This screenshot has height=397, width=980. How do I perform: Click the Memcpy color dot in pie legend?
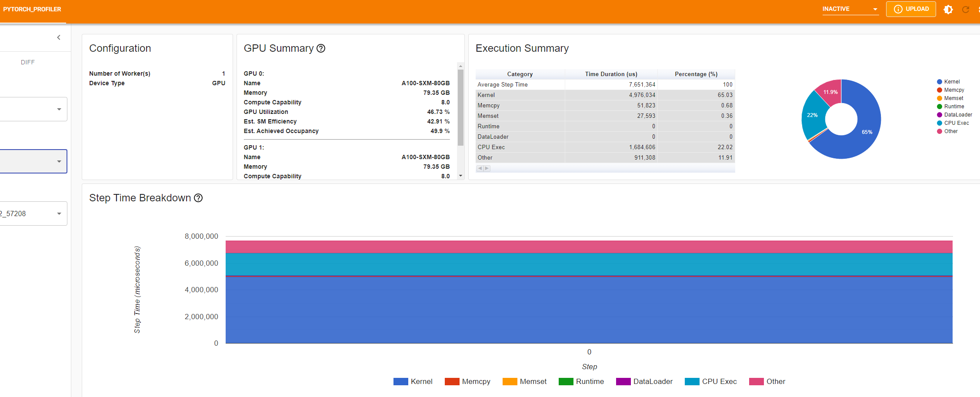[x=940, y=90]
